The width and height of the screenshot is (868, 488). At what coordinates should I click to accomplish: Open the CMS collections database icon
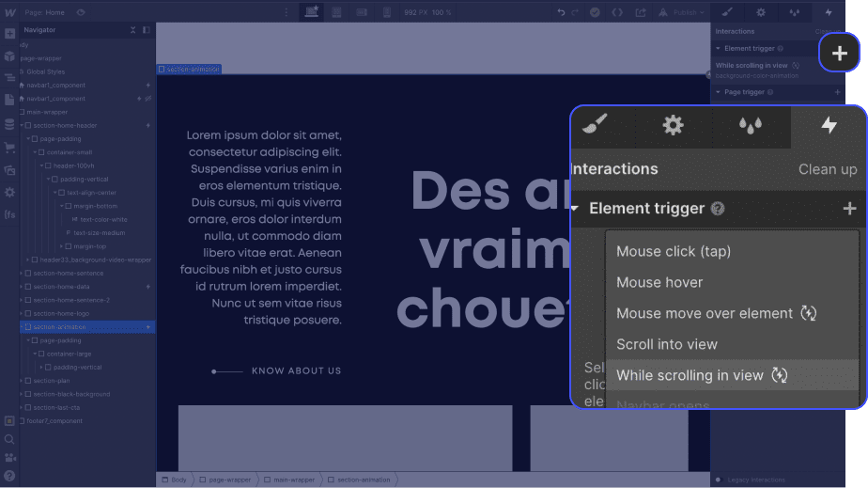(x=9, y=124)
